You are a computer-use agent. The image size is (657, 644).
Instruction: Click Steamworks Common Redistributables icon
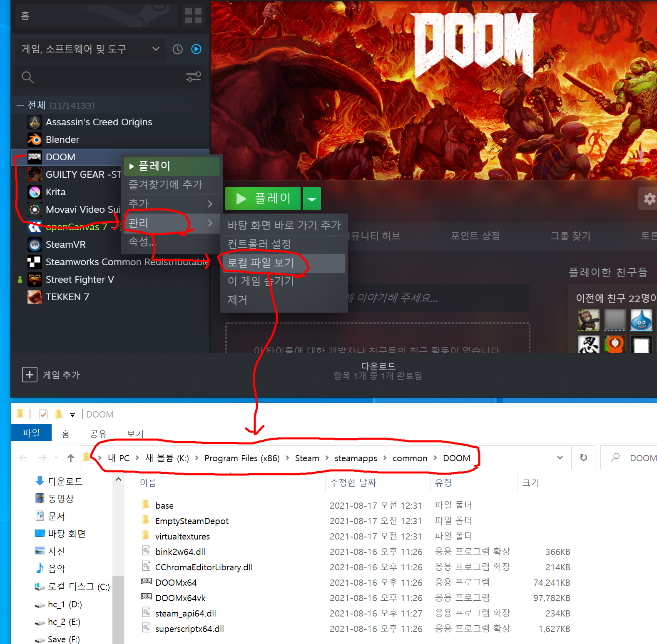(x=35, y=262)
